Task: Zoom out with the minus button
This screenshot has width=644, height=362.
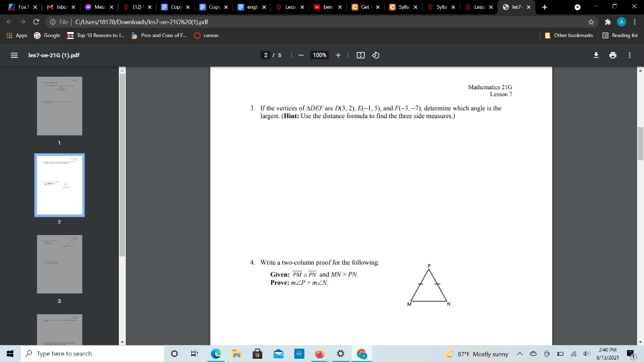Action: (301, 55)
